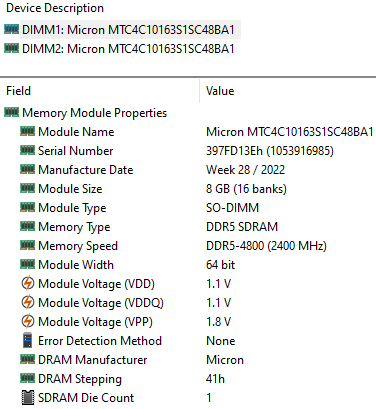
Task: Select DIMM2 memory chip icon
Action: pyautogui.click(x=11, y=48)
